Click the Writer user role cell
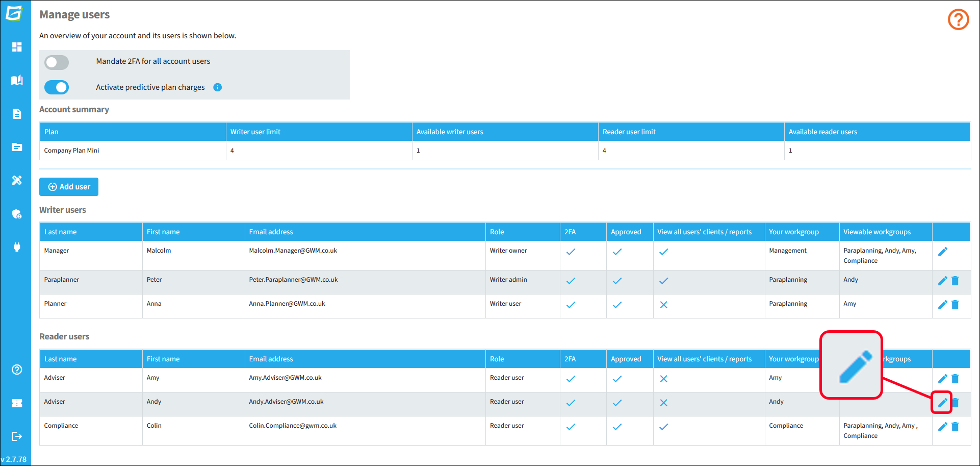980x466 pixels. (x=523, y=306)
